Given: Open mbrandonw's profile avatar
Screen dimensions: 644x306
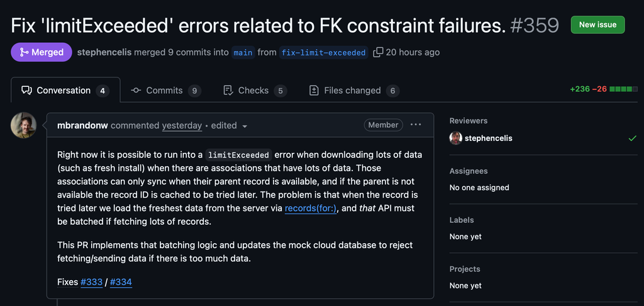Looking at the screenshot, I should (23, 125).
